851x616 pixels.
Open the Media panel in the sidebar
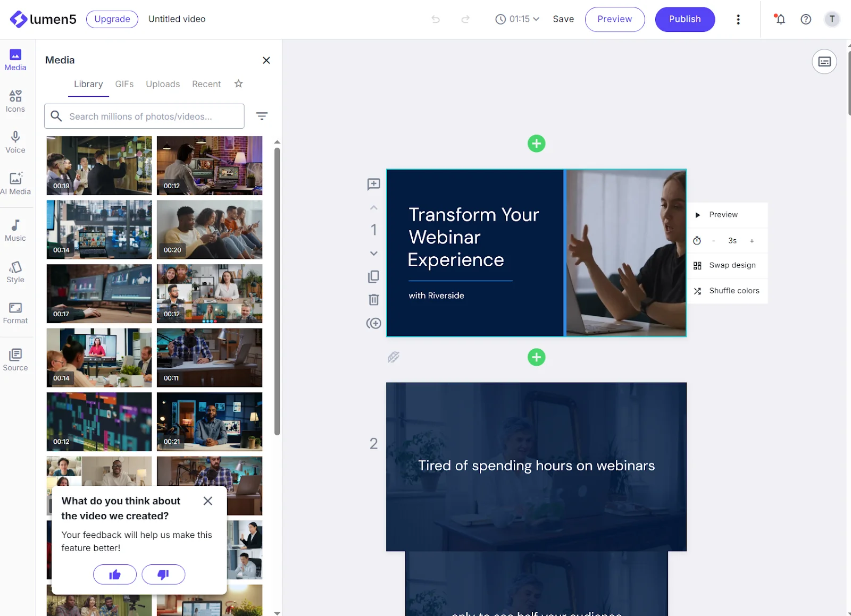point(15,60)
